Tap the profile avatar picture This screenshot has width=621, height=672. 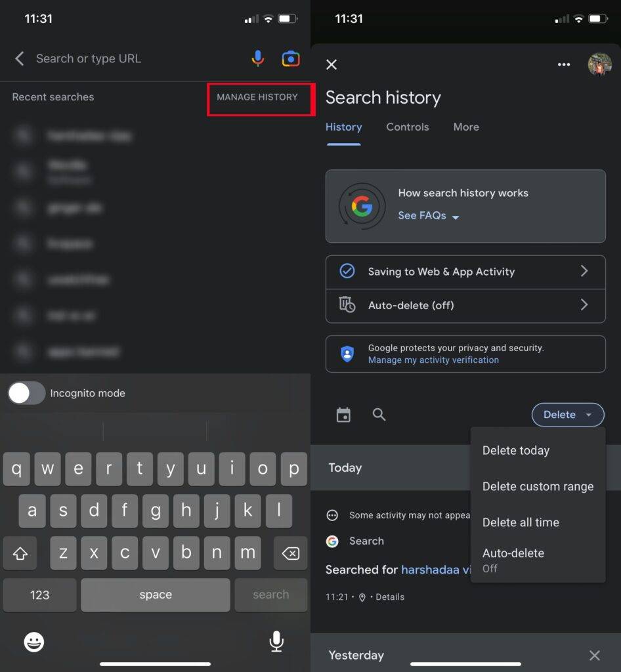click(599, 64)
